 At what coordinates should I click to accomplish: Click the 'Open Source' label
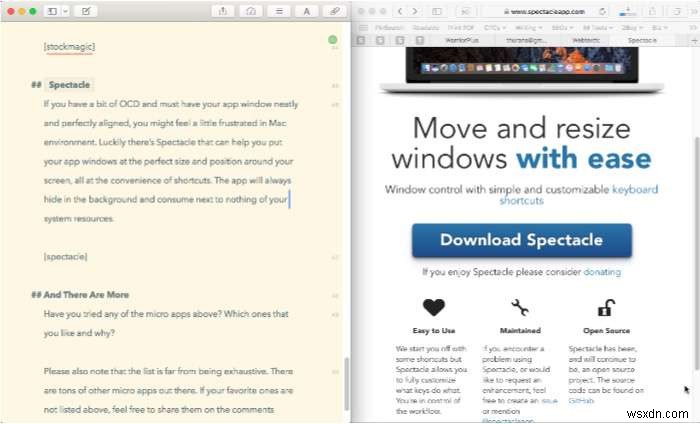(x=606, y=331)
